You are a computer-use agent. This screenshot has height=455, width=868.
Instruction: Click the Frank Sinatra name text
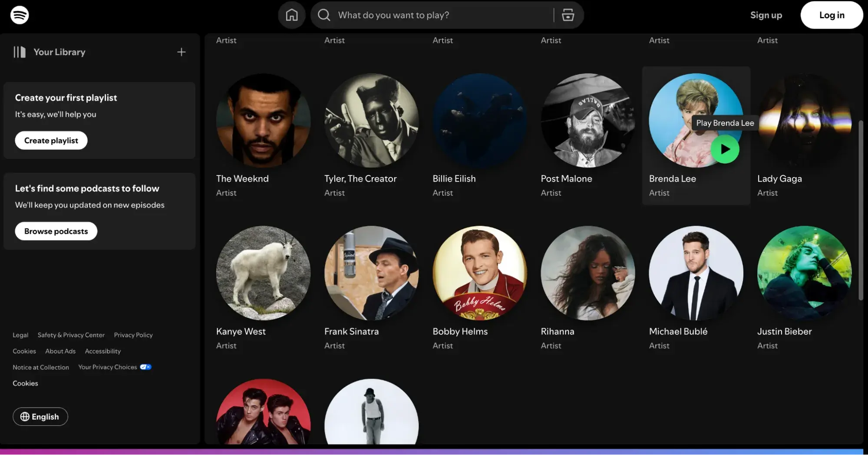click(x=351, y=332)
